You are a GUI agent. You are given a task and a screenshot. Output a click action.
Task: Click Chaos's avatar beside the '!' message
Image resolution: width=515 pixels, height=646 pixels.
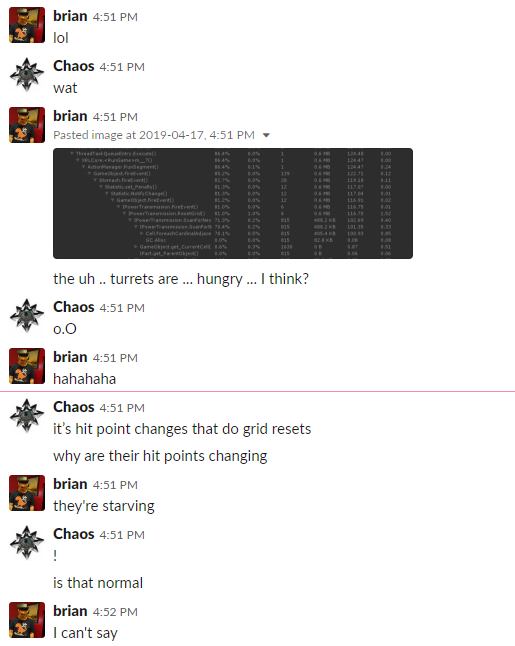pyautogui.click(x=27, y=543)
